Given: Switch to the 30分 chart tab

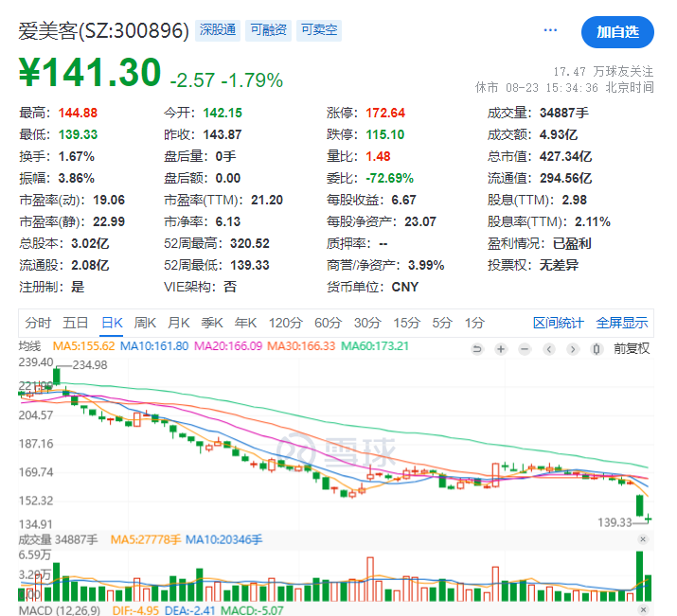Looking at the screenshot, I should click(x=367, y=323).
